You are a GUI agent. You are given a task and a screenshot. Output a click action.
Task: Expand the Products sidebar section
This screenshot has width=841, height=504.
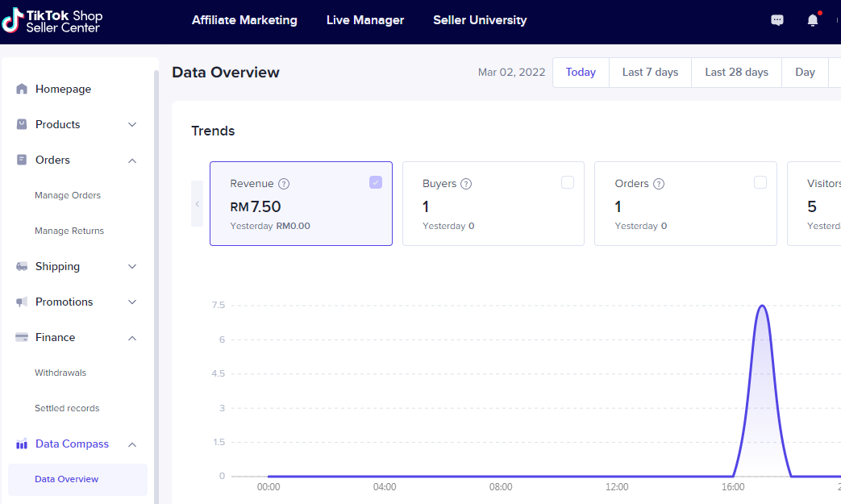click(132, 125)
